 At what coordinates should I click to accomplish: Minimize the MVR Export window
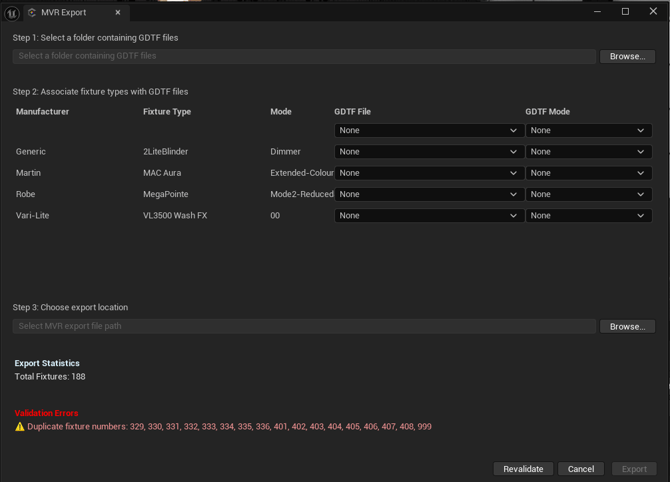click(x=597, y=12)
